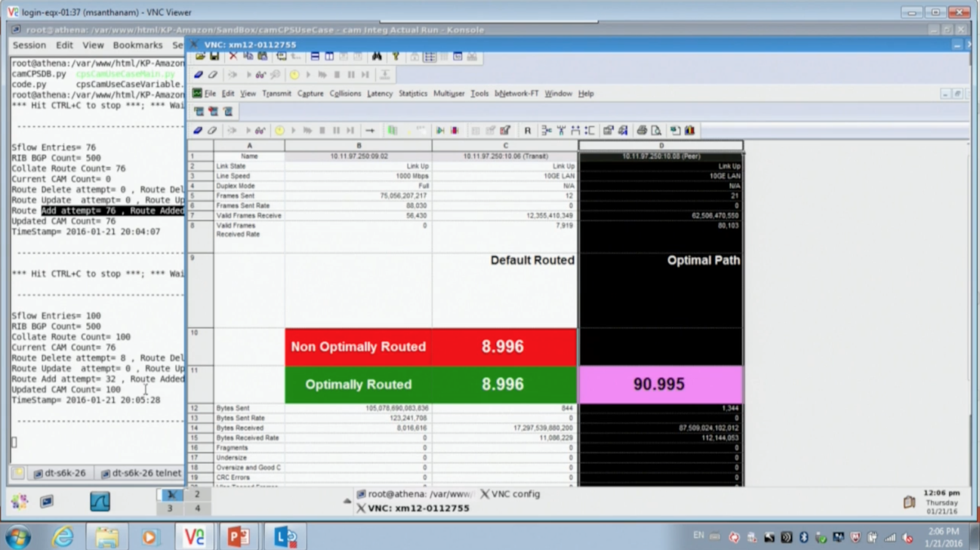Image resolution: width=980 pixels, height=550 pixels.
Task: Open the File menu in IxExplorer
Action: [210, 94]
